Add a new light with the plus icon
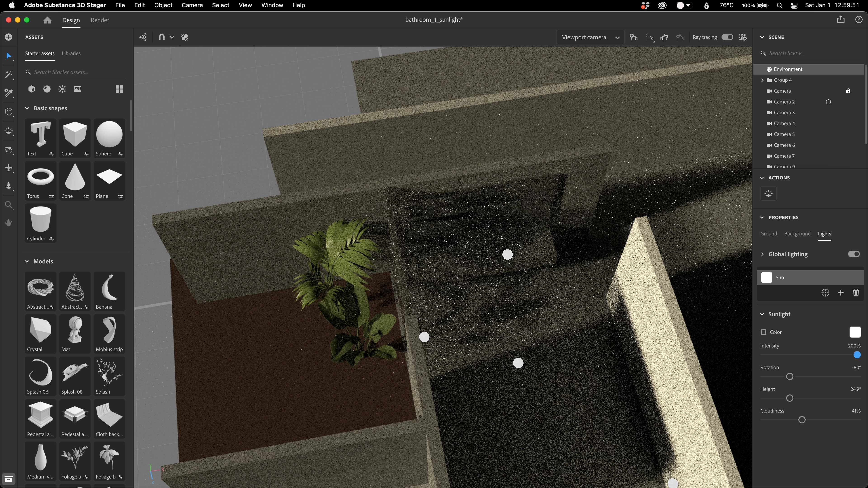The height and width of the screenshot is (488, 868). (840, 293)
